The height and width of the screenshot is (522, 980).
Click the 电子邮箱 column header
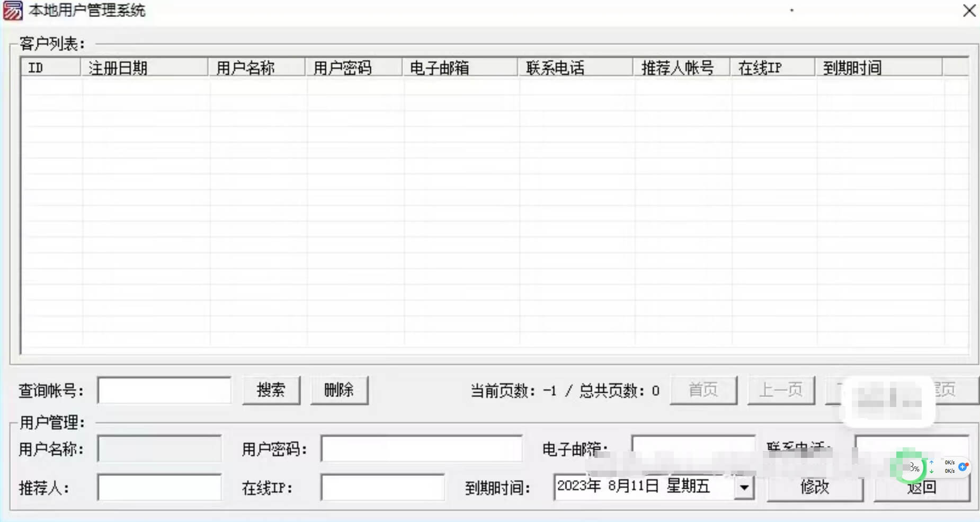pos(460,68)
